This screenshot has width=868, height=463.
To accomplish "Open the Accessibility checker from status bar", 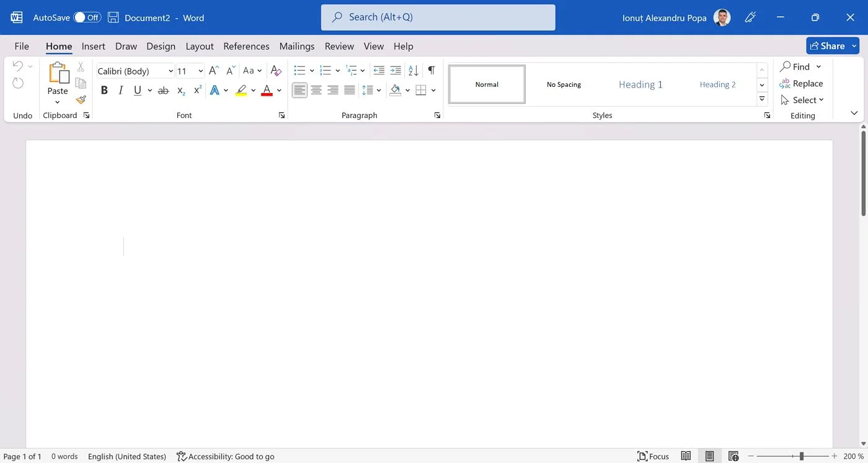I will pyautogui.click(x=226, y=456).
